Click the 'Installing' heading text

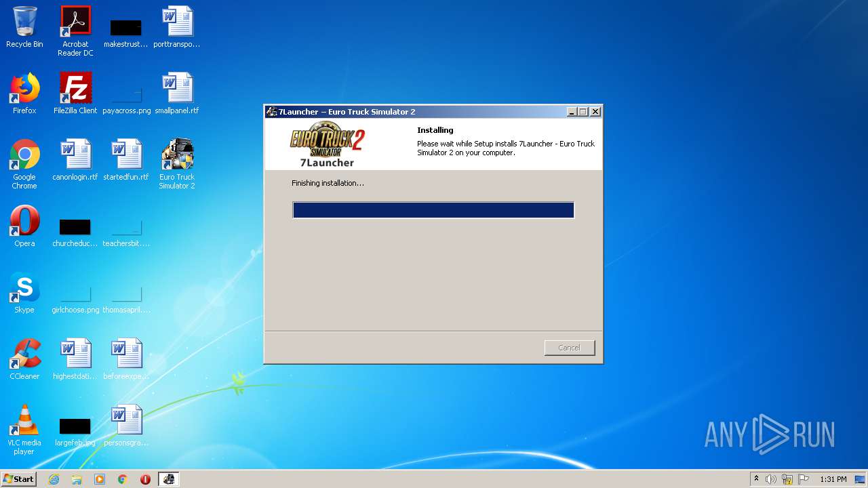(x=435, y=130)
